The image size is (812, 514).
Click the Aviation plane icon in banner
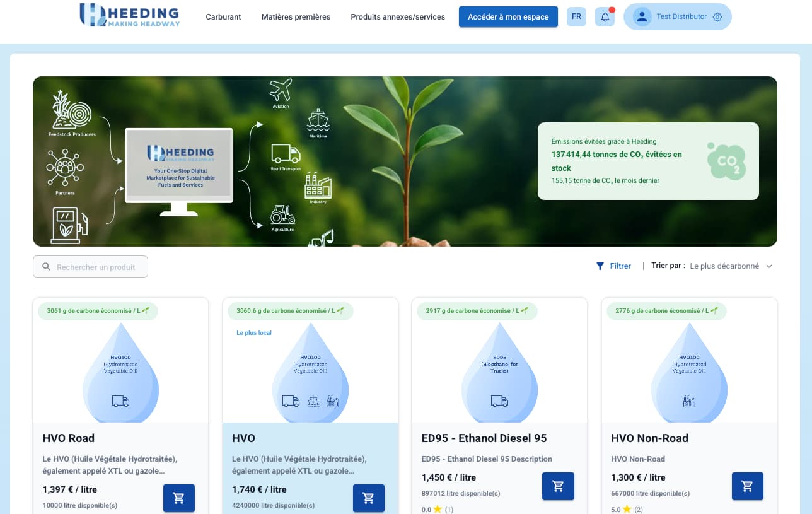[281, 90]
